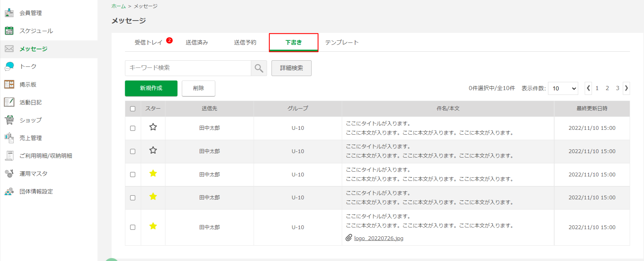Click the 最終更新日時 column header

coord(592,109)
